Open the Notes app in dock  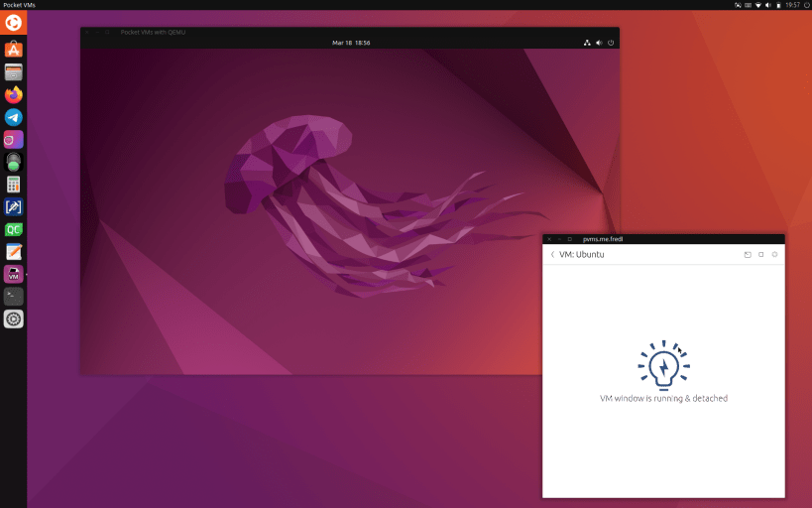click(14, 252)
